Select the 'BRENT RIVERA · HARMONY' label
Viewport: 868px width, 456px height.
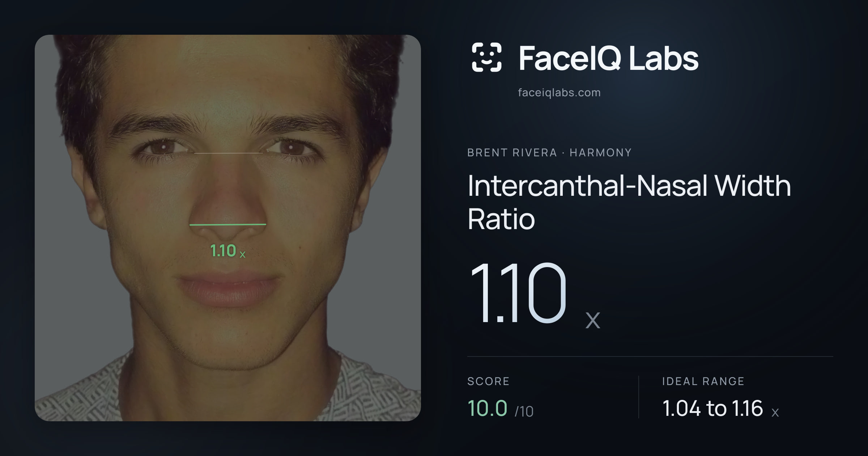point(549,153)
